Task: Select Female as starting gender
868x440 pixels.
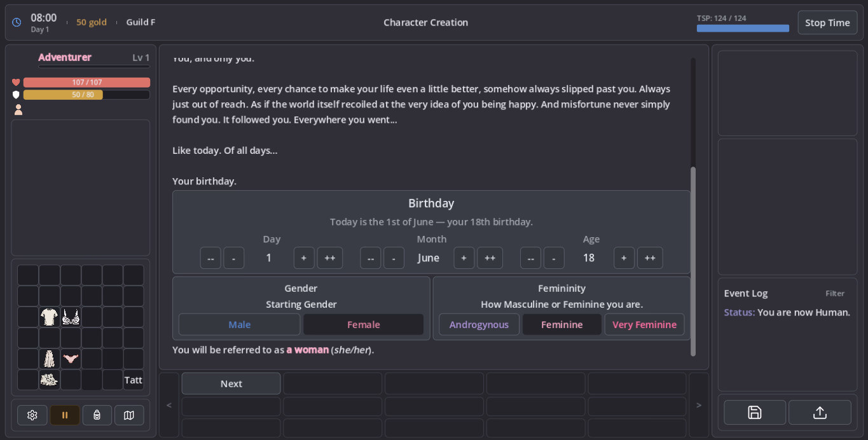Action: [x=363, y=324]
